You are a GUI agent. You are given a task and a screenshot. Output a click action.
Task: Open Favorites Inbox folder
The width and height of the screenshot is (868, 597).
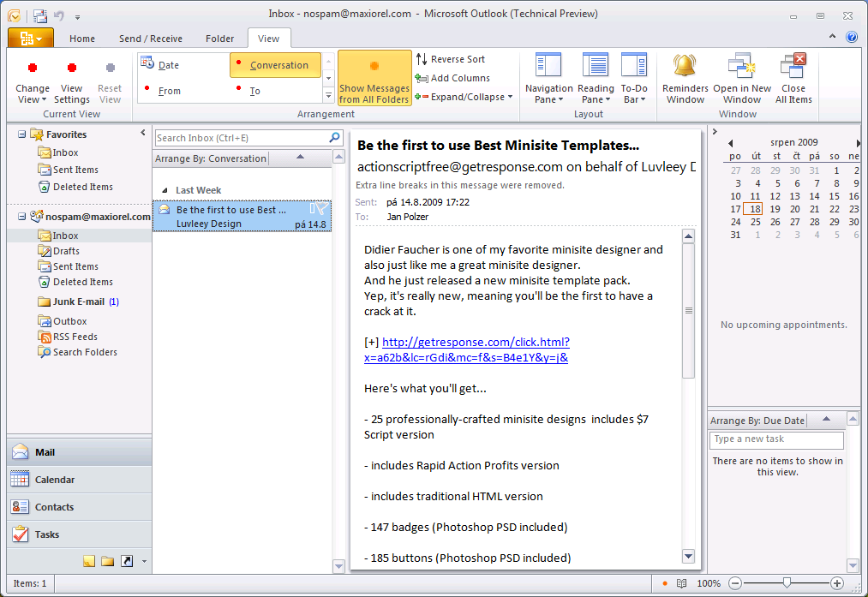[x=65, y=152]
